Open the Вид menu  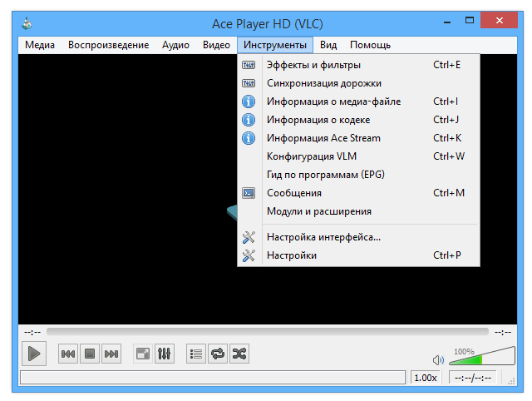328,45
